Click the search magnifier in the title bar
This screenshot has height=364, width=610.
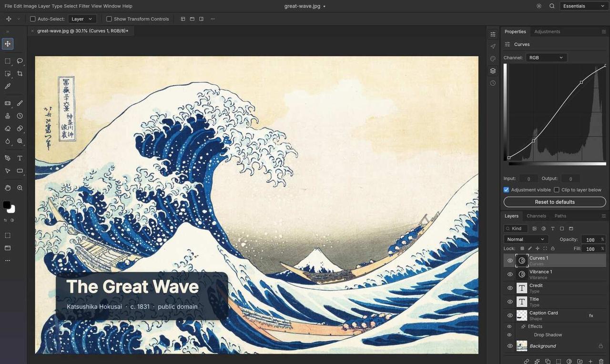[552, 6]
